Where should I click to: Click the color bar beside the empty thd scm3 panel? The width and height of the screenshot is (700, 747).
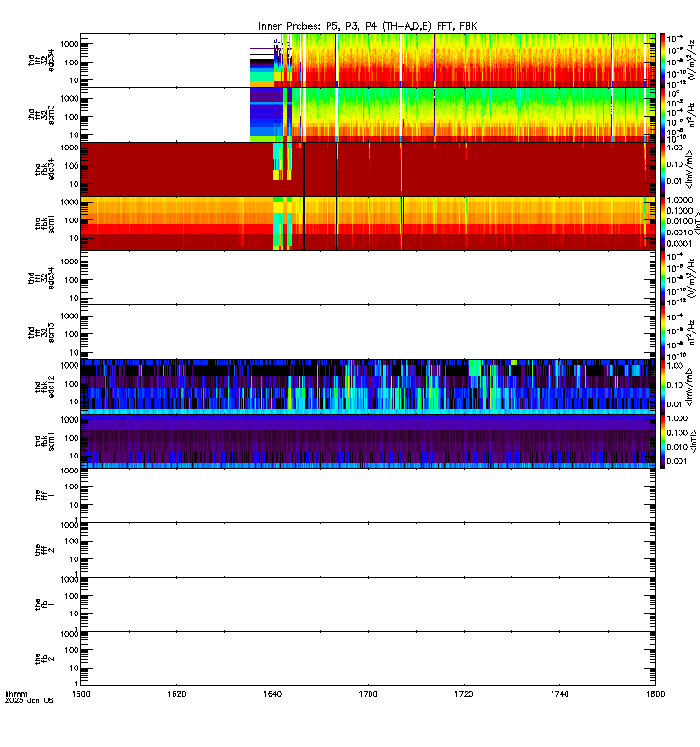click(663, 332)
